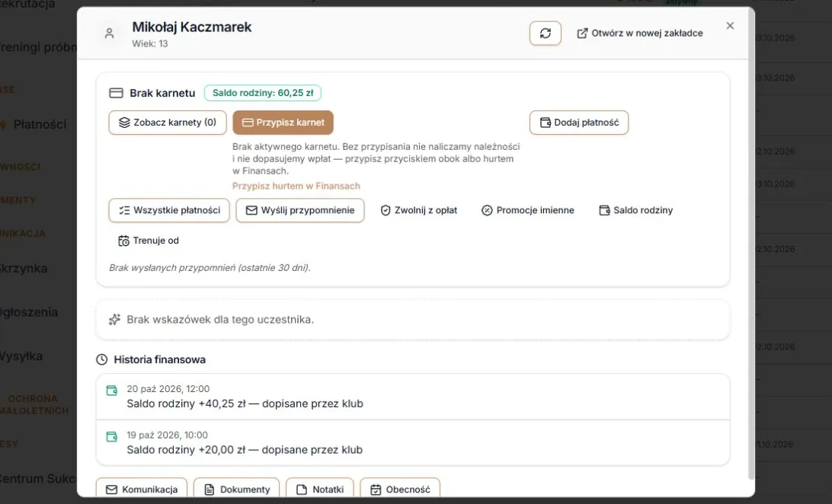Screen dimensions: 832x504
Task: Open Wszystkie płatności
Action: pyautogui.click(x=169, y=210)
